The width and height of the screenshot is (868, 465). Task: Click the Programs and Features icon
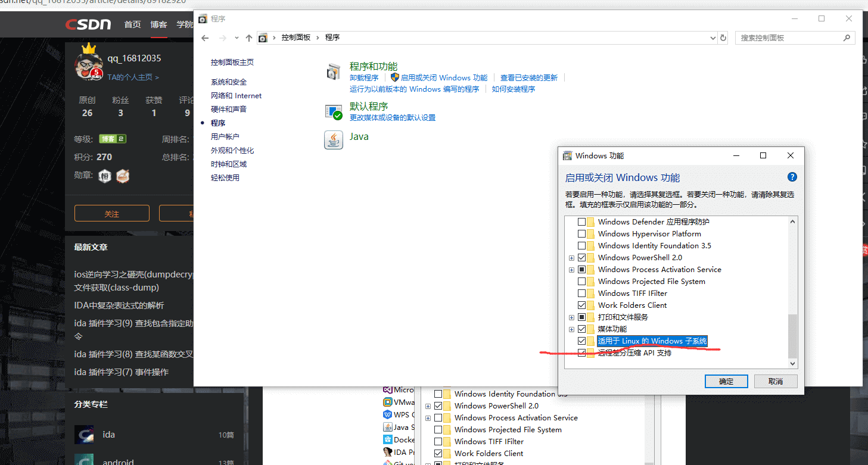coord(333,72)
